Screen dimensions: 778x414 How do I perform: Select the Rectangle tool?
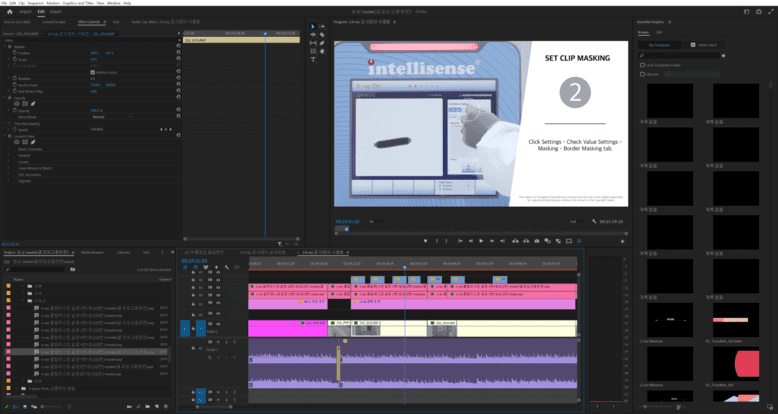(313, 51)
